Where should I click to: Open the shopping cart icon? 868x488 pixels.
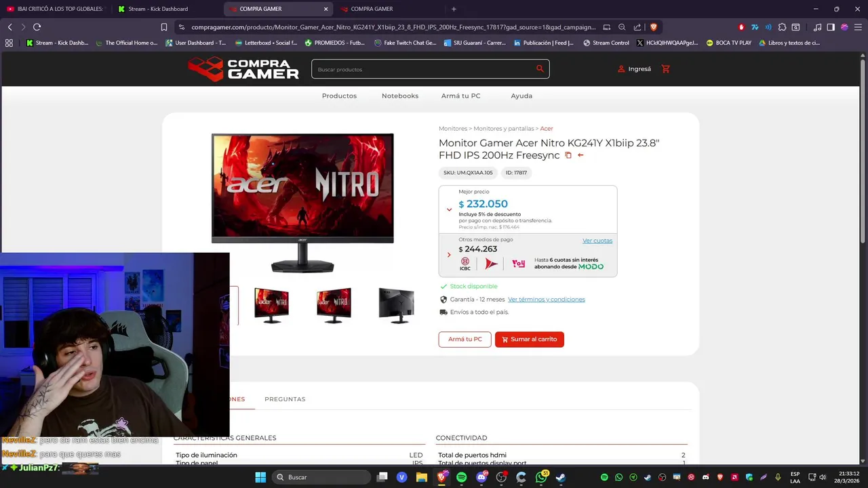(665, 68)
